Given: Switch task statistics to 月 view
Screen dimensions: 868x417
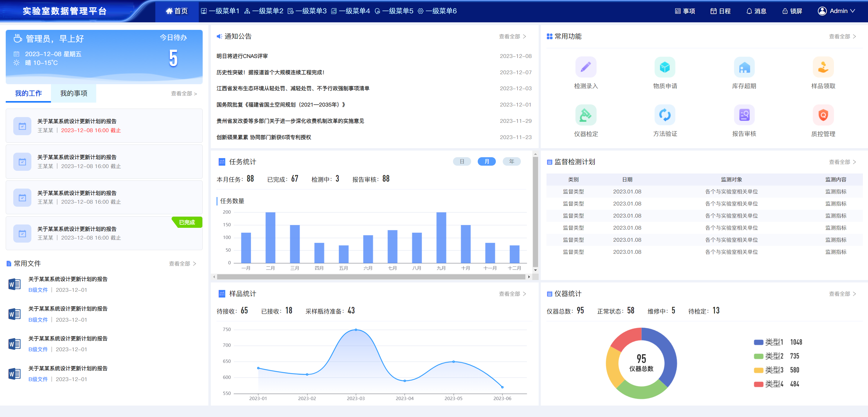Looking at the screenshot, I should [x=486, y=161].
